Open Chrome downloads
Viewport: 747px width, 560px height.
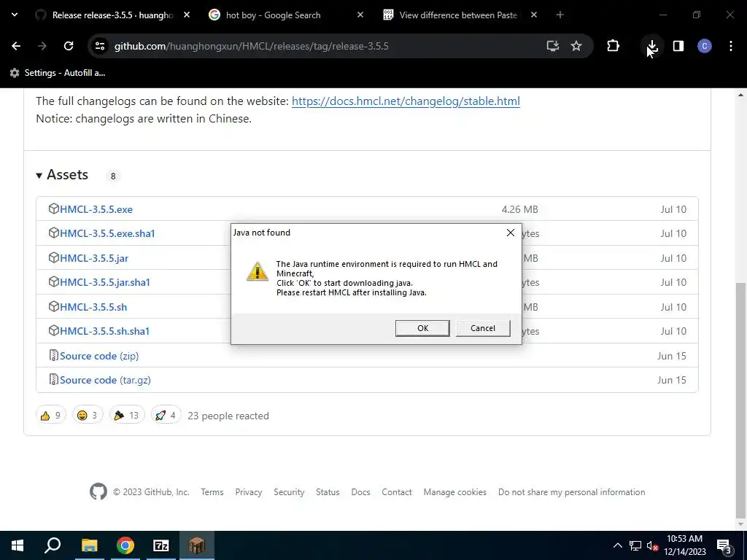[x=652, y=46]
